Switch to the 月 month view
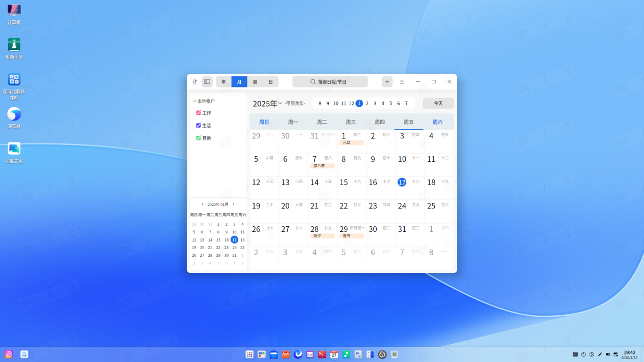This screenshot has width=644, height=362. [x=239, y=82]
